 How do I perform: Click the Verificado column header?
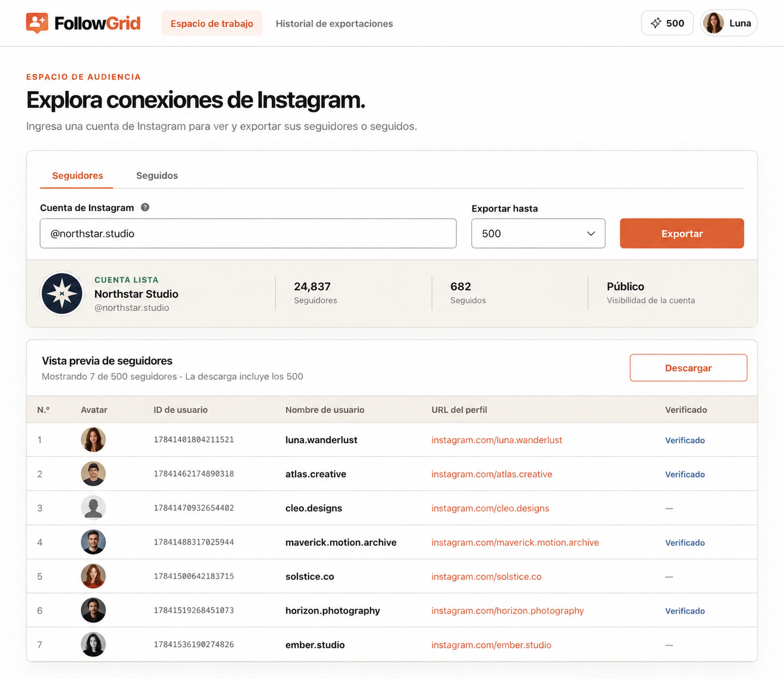[x=686, y=410]
